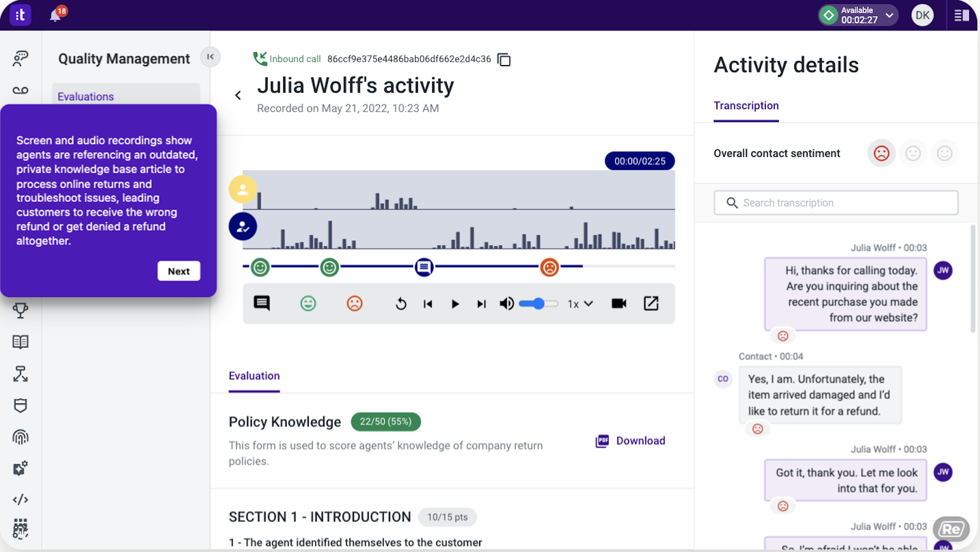
Task: Click the JW avatar beside first message
Action: point(943,270)
